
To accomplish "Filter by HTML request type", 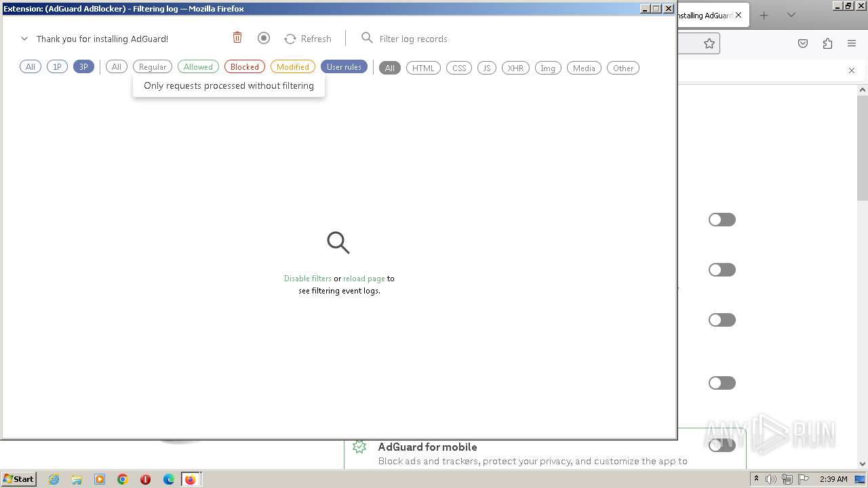I will tap(423, 68).
